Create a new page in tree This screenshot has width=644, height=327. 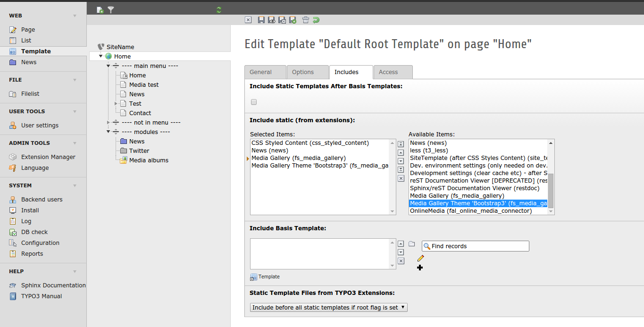tap(100, 9)
